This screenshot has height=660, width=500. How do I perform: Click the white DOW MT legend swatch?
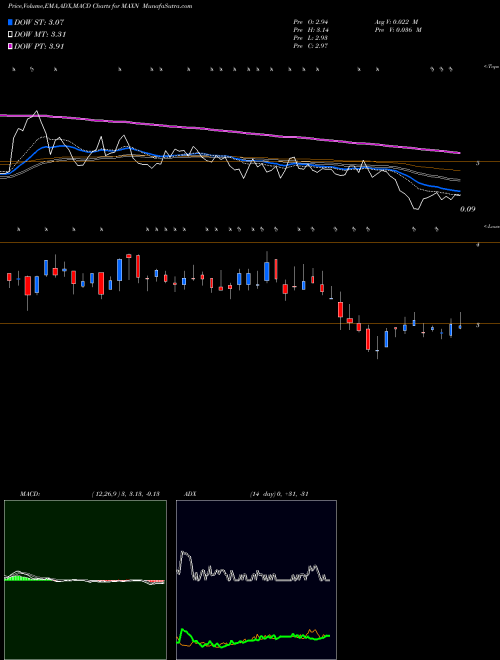pos(10,35)
